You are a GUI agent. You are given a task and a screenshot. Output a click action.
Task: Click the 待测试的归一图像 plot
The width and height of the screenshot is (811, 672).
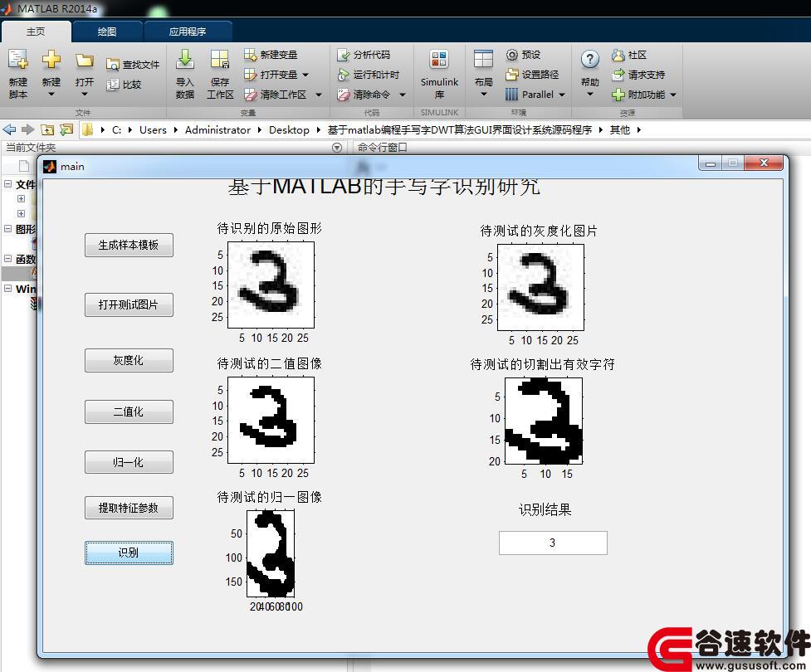click(271, 553)
